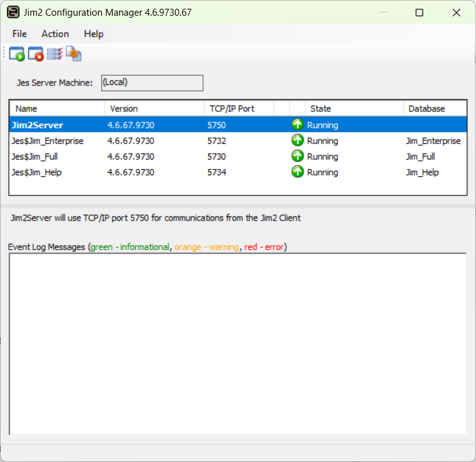This screenshot has width=476, height=462.
Task: Click the Jes Server Machine field
Action: [152, 83]
